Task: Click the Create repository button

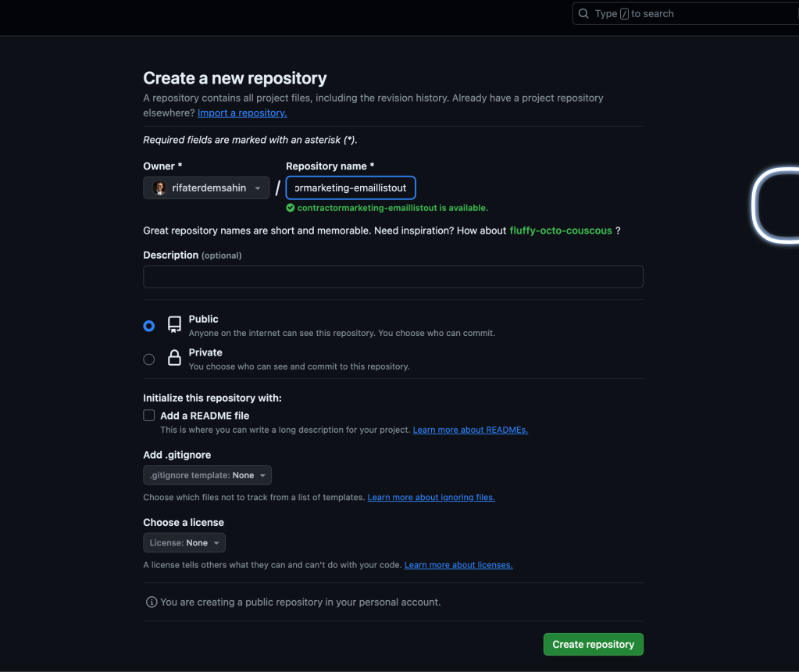Action: pyautogui.click(x=593, y=644)
